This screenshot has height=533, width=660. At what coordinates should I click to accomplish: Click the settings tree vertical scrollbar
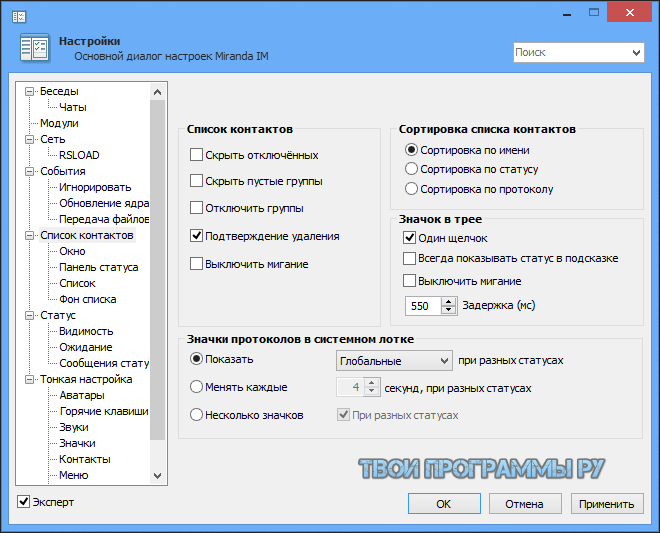pos(157,280)
